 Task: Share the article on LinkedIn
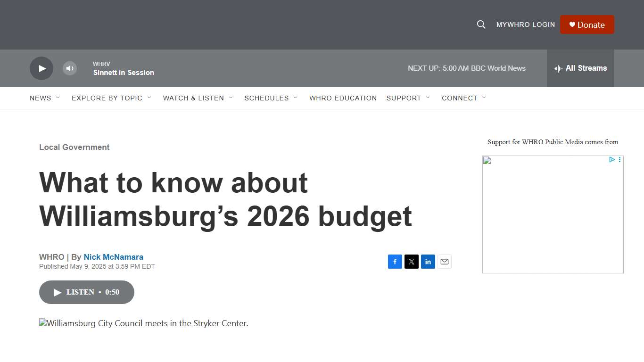point(428,262)
